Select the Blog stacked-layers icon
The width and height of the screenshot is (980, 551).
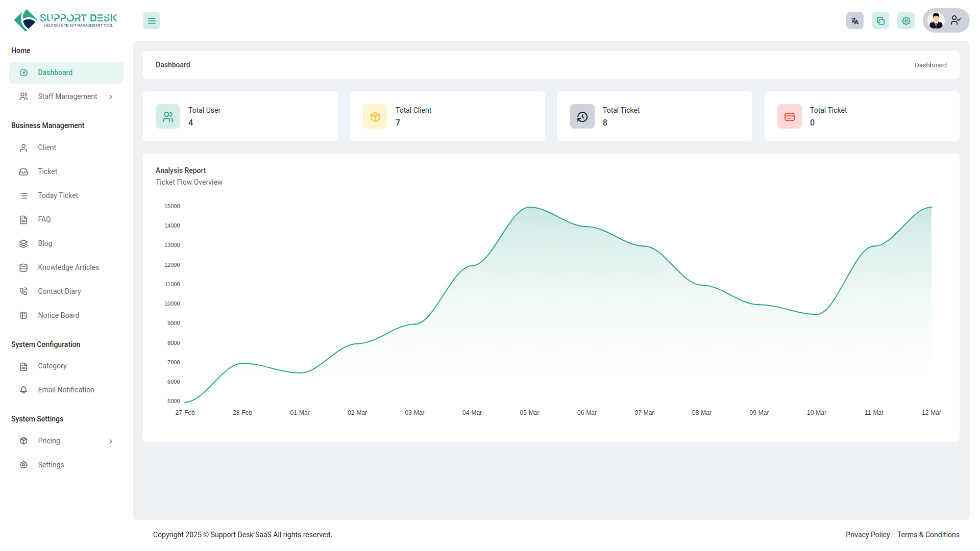point(23,243)
